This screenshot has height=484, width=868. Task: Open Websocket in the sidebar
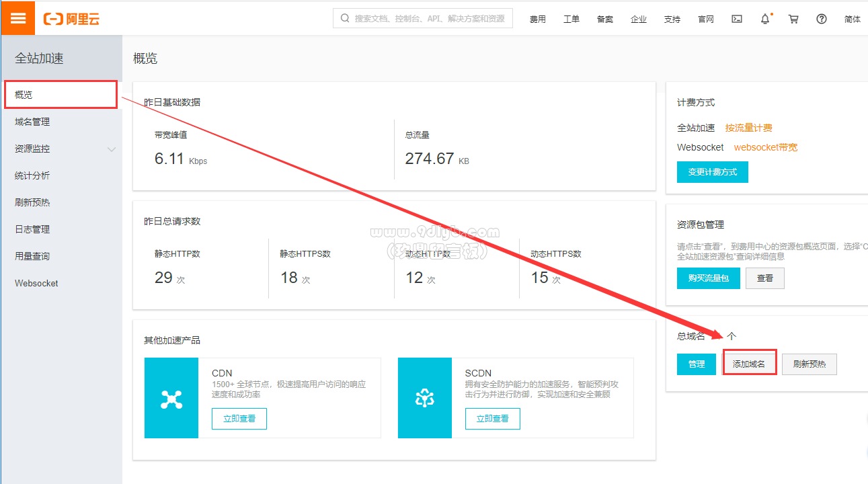[x=36, y=283]
